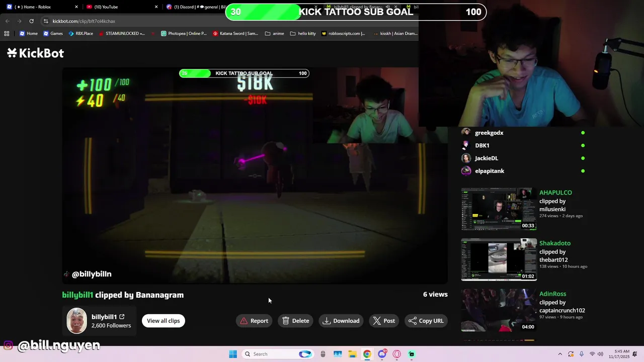Open the Photopea bookmark
This screenshot has height=362, width=644.
point(184,34)
